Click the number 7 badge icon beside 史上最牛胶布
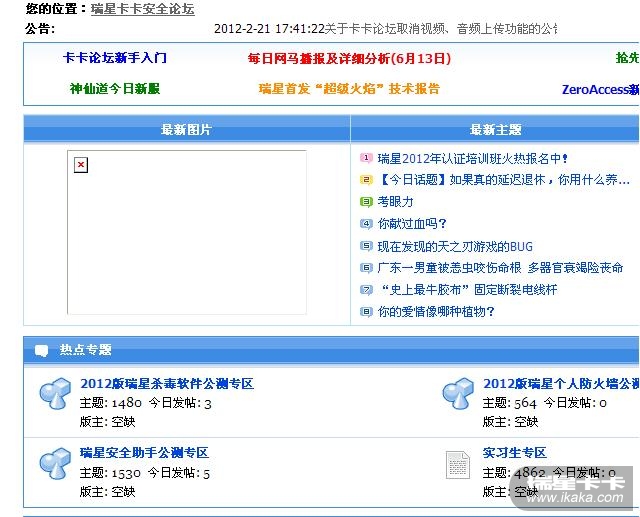640x517 pixels. click(x=366, y=290)
